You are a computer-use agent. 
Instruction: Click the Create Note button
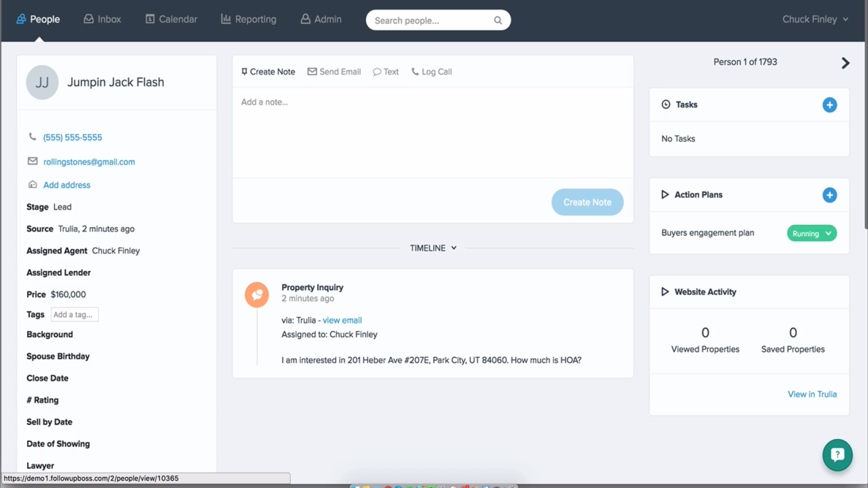click(587, 202)
